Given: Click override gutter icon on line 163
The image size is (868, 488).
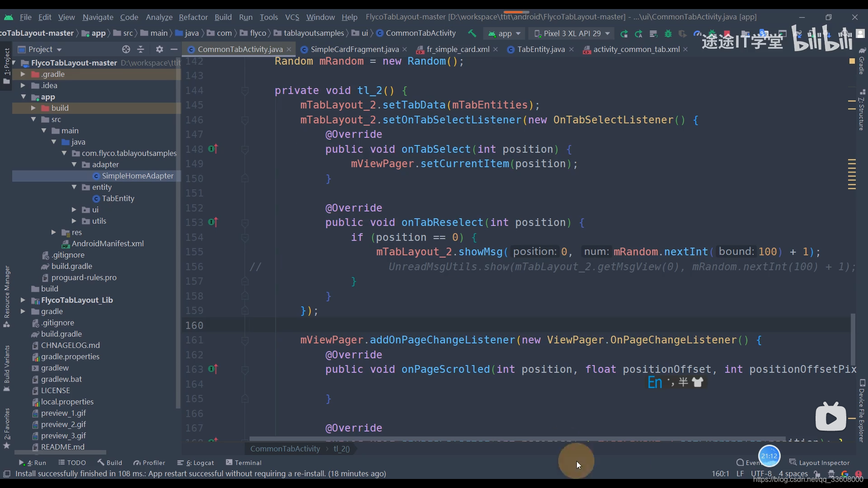Looking at the screenshot, I should coord(213,369).
